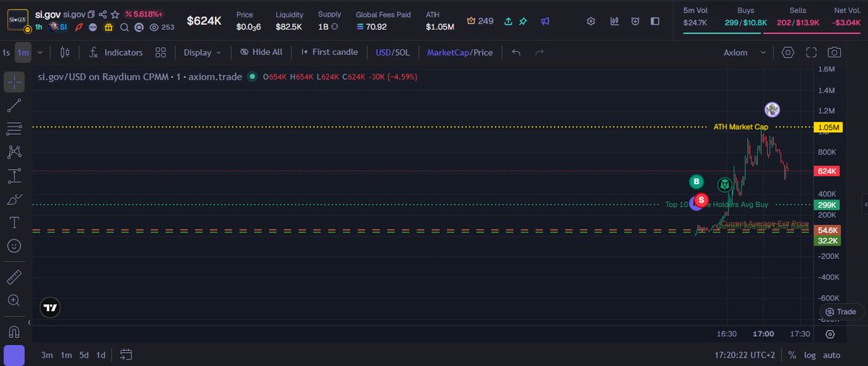
Task: Click the Trade button
Action: pyautogui.click(x=841, y=312)
